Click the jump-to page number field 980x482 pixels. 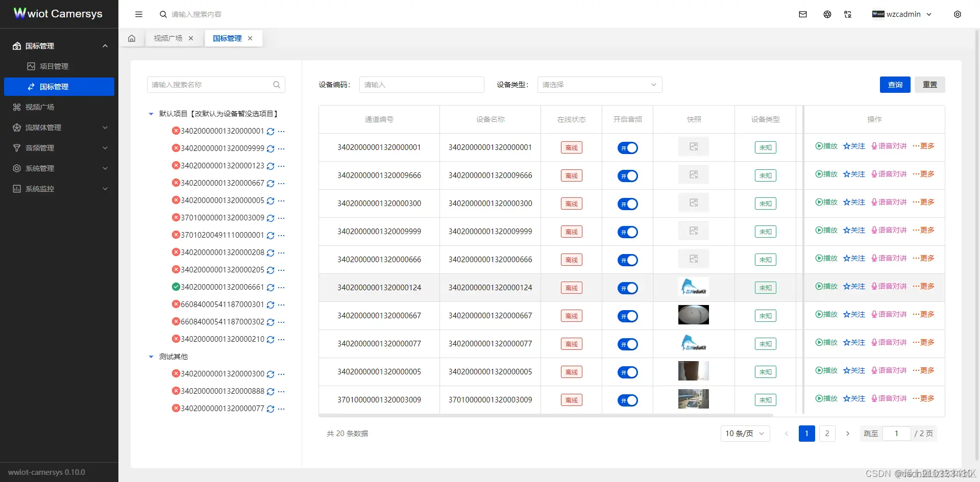click(896, 434)
